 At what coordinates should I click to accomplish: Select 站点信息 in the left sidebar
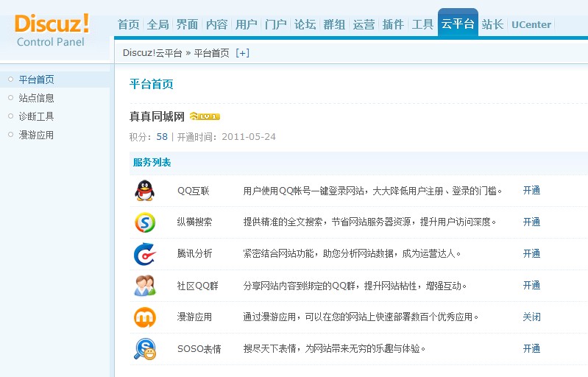36,98
